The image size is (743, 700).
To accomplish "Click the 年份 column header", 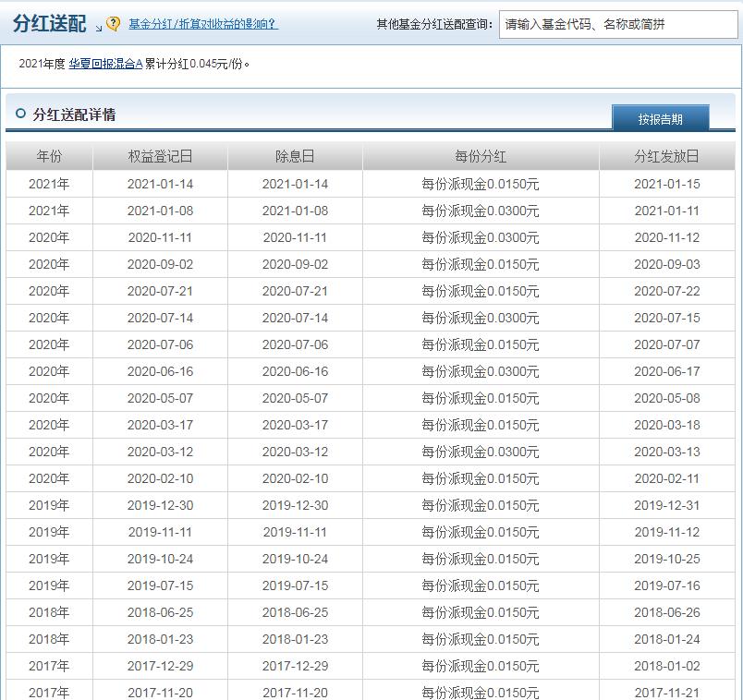I will tap(49, 156).
